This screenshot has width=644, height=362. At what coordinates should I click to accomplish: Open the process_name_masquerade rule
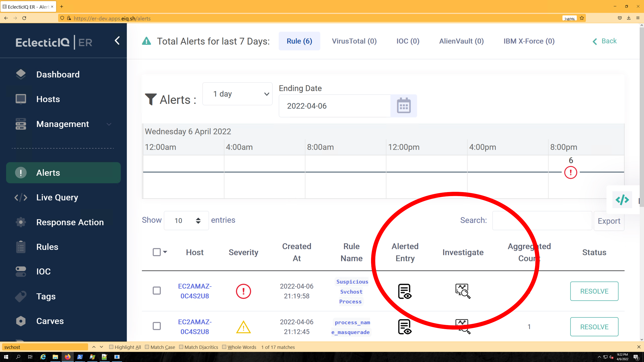(x=351, y=327)
